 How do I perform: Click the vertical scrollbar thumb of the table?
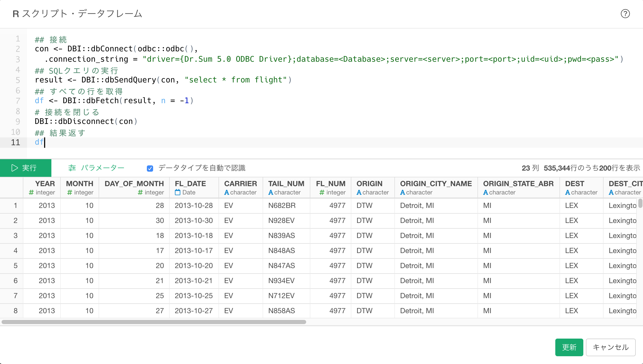click(x=640, y=203)
